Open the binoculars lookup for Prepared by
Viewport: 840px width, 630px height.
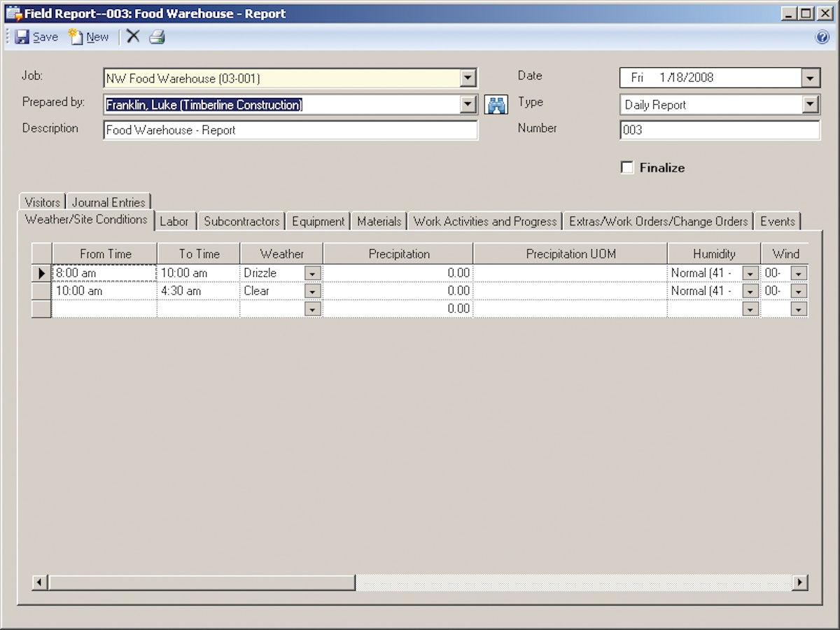(496, 104)
